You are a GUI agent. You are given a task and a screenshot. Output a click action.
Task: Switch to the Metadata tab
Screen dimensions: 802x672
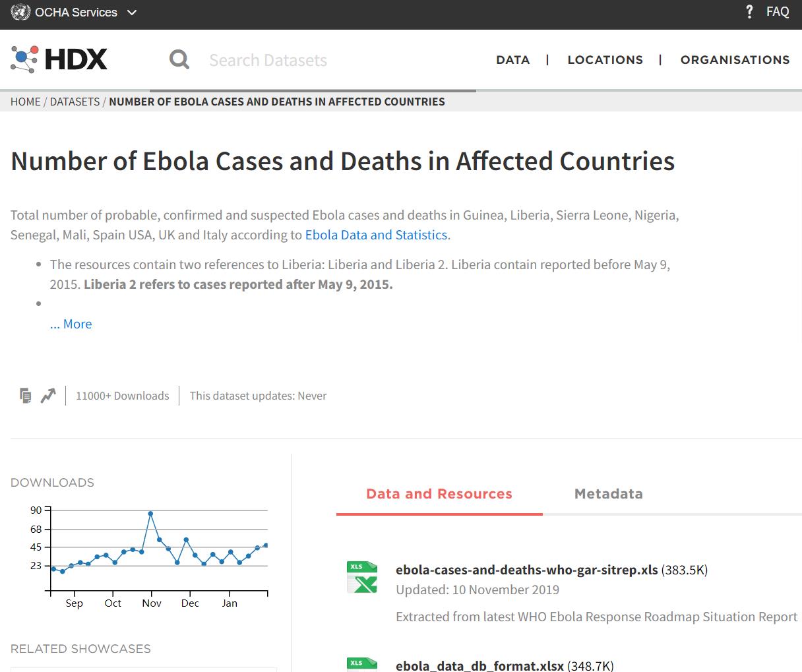[x=608, y=494]
